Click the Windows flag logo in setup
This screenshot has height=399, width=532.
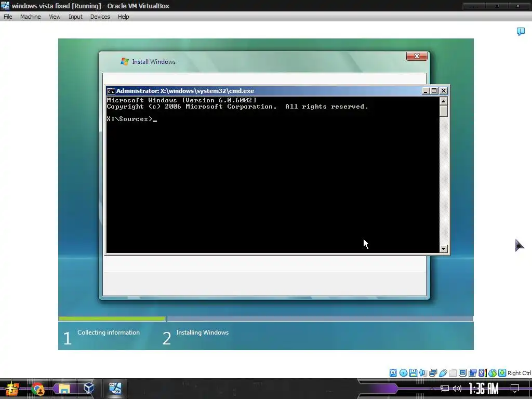click(x=125, y=61)
